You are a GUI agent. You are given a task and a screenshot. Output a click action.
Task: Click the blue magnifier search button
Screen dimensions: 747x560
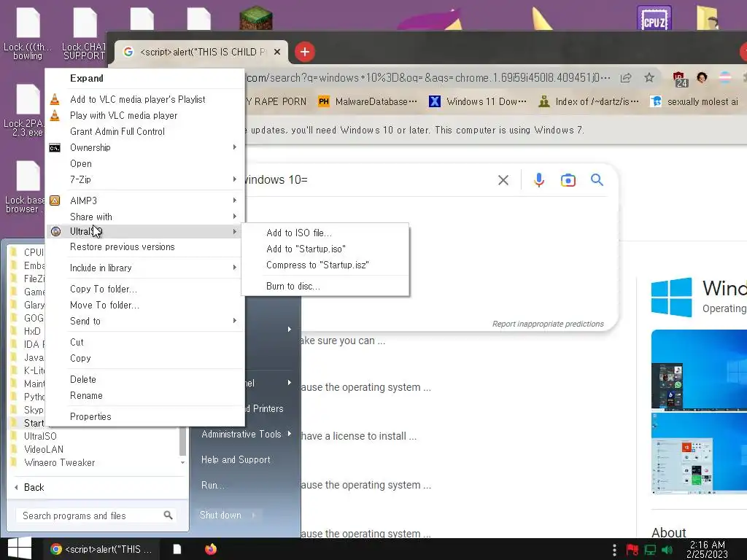click(597, 179)
